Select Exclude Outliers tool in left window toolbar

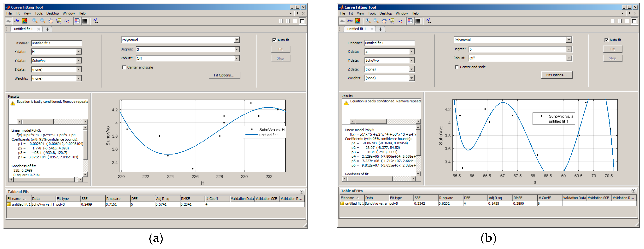(x=67, y=21)
